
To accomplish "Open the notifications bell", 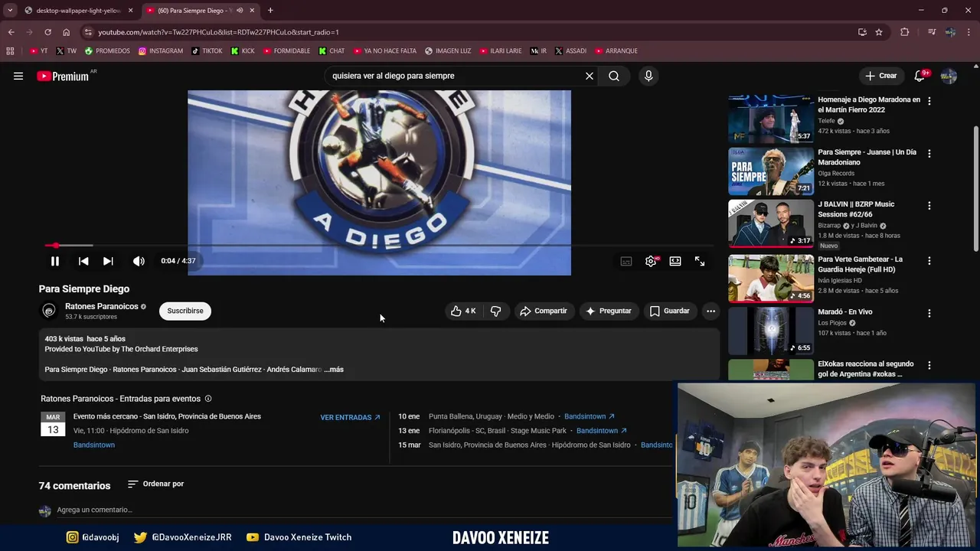I will click(x=920, y=76).
